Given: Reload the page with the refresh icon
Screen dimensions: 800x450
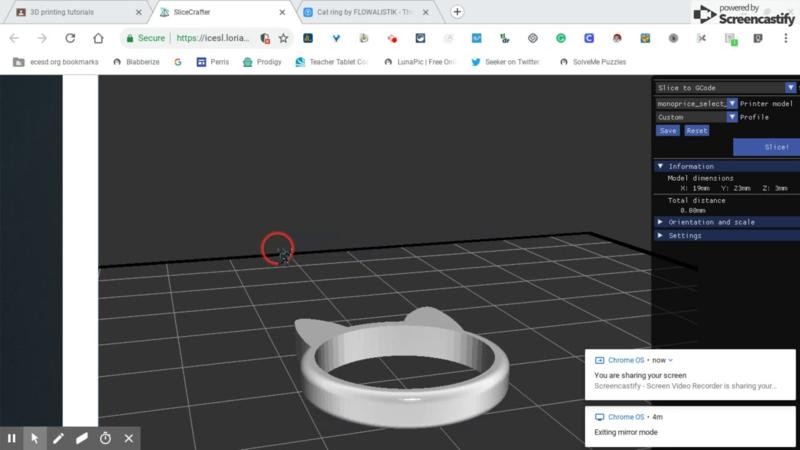Looking at the screenshot, I should [x=70, y=38].
